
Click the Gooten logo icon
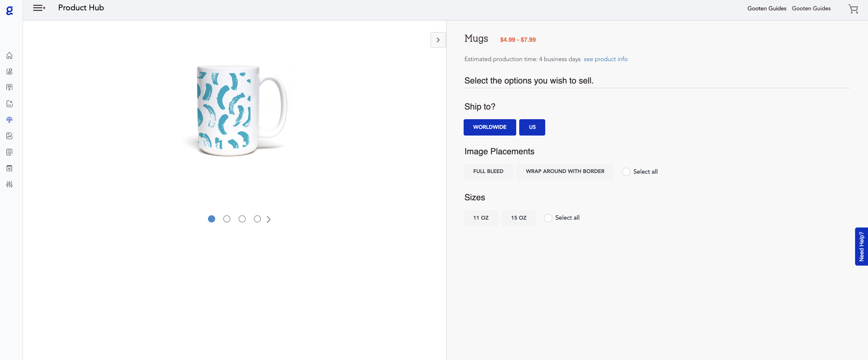click(x=10, y=11)
